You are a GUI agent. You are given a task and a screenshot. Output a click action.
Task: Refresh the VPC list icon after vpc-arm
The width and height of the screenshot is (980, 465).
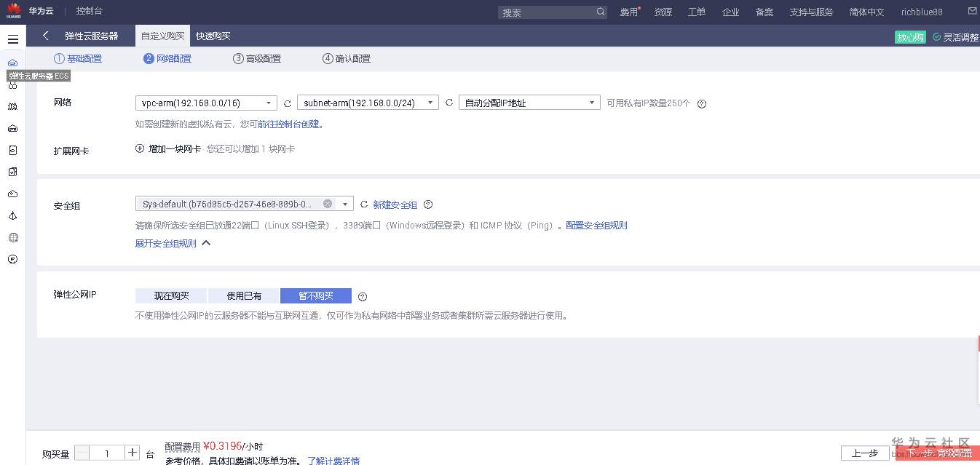(287, 103)
